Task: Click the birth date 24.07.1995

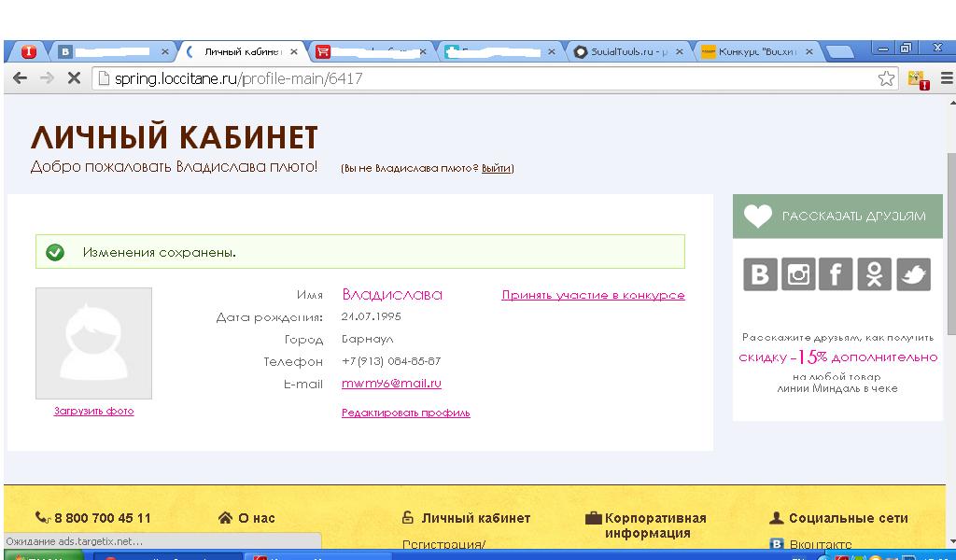Action: (372, 316)
